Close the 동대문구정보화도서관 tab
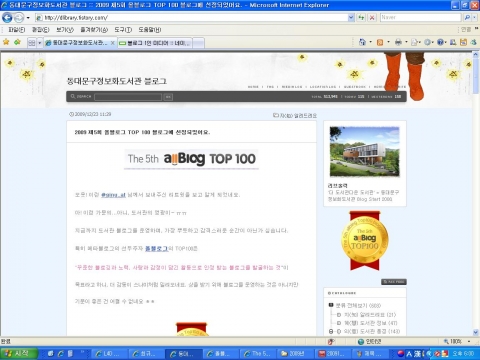 (x=113, y=43)
